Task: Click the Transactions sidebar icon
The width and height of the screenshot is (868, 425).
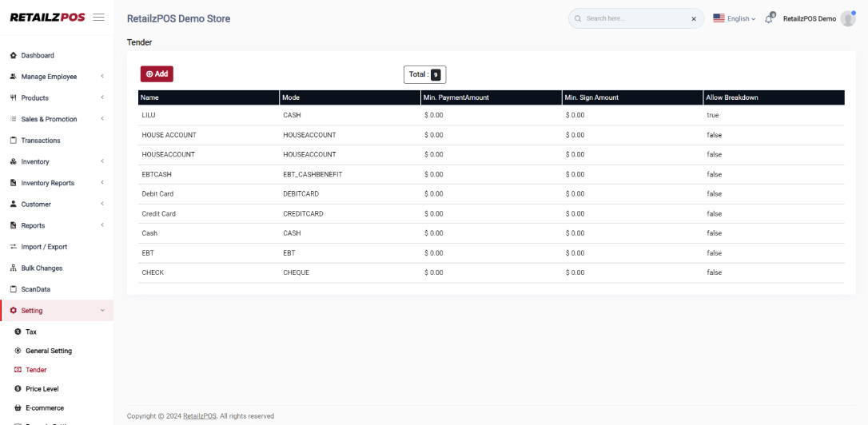Action: (13, 141)
